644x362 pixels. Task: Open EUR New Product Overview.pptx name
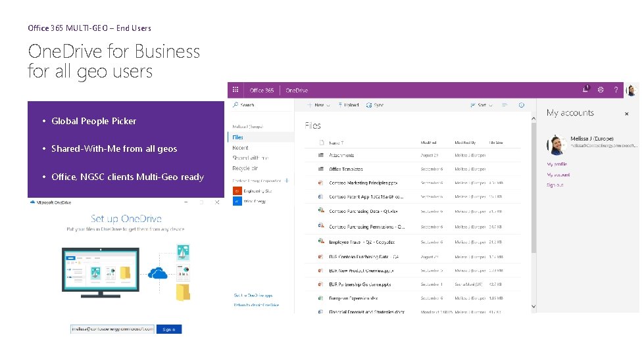pos(361,271)
